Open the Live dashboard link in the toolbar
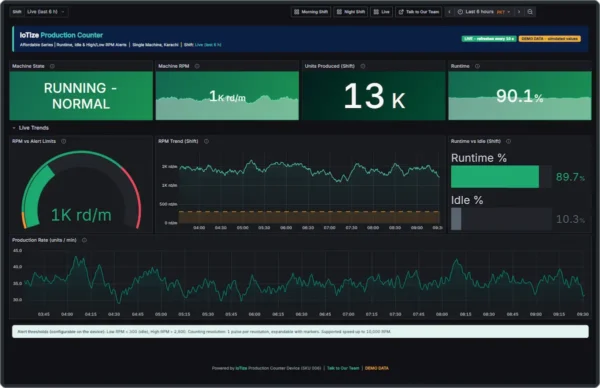 [381, 12]
